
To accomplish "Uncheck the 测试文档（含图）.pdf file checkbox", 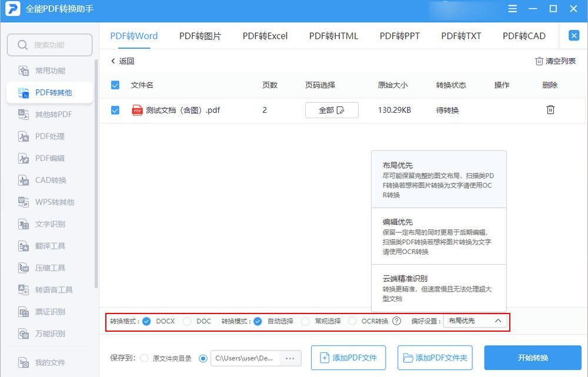I will 115,109.
